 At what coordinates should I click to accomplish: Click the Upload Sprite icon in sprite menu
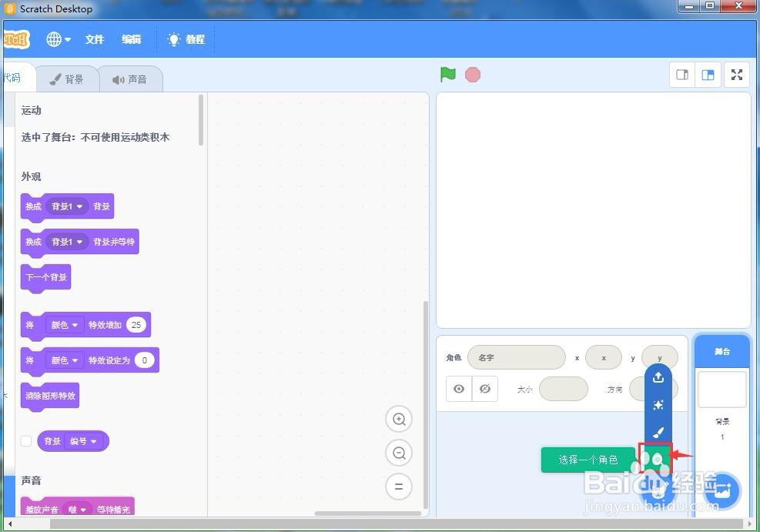pos(658,377)
